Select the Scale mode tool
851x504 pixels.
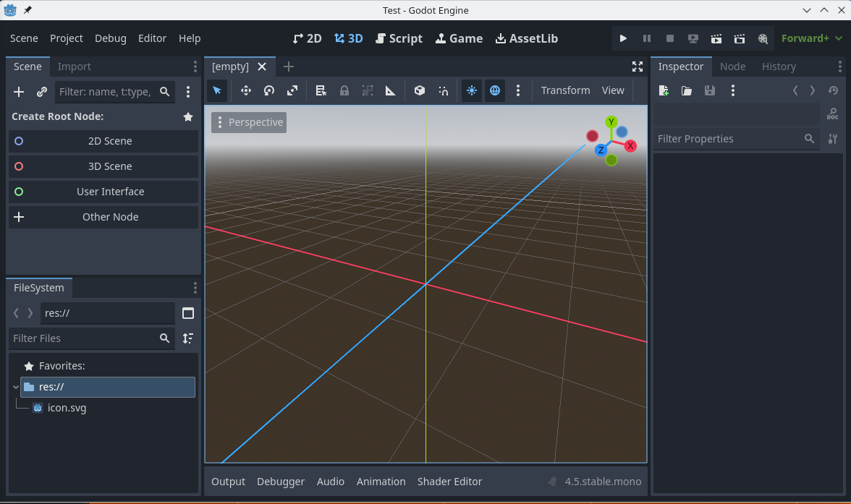(292, 90)
